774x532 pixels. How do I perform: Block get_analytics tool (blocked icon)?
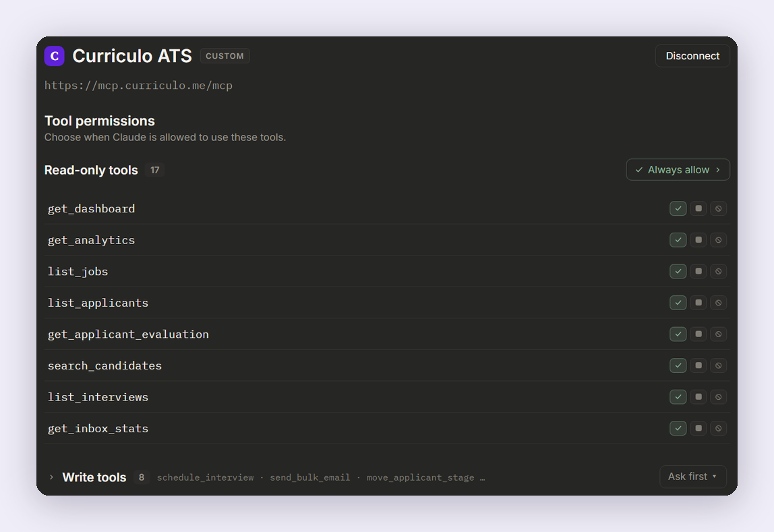[718, 240]
